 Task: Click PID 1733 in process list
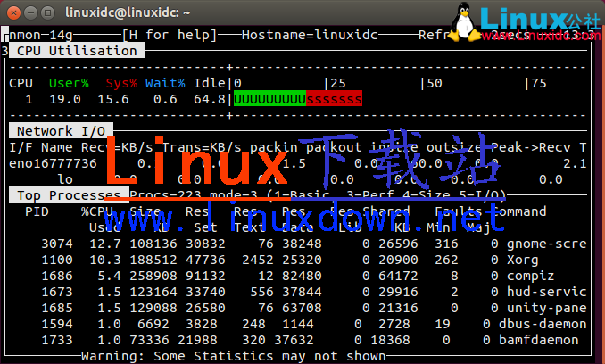point(57,340)
